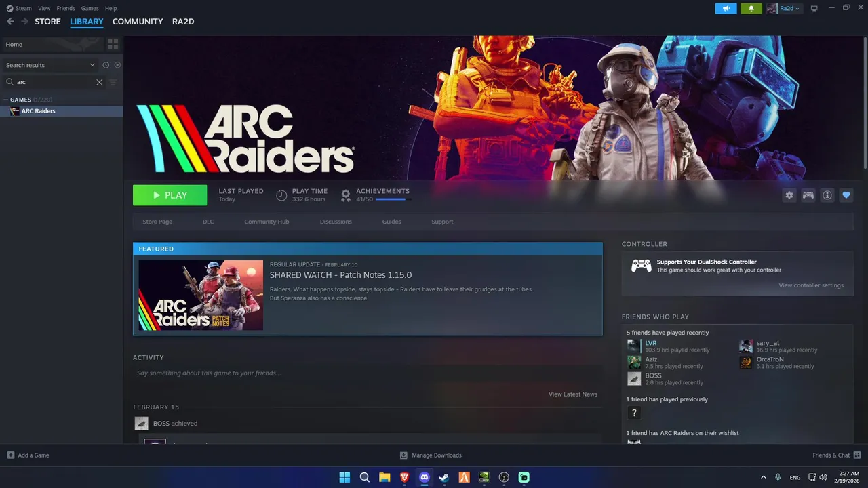
Task: Open OrcaTroN friend avatar
Action: (x=746, y=362)
